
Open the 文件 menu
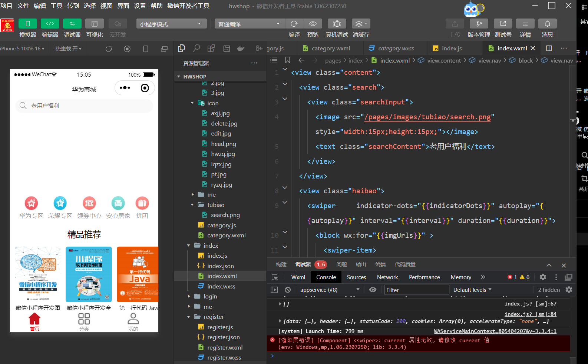point(23,6)
